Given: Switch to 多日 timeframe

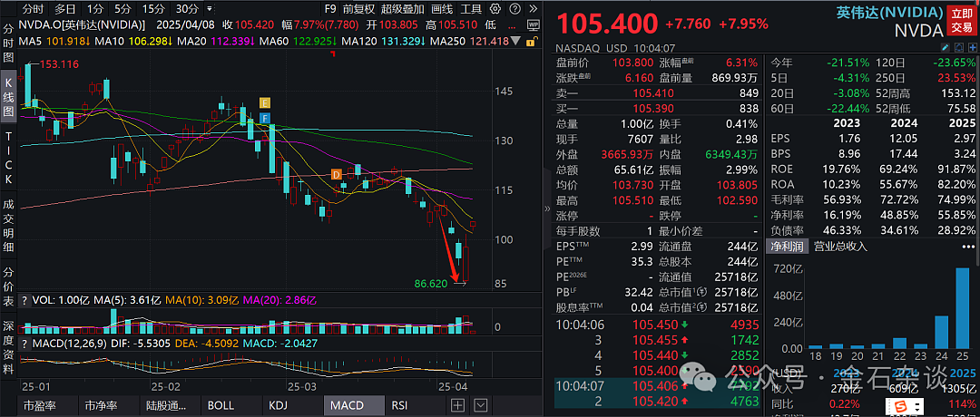Looking at the screenshot, I should pos(64,9).
